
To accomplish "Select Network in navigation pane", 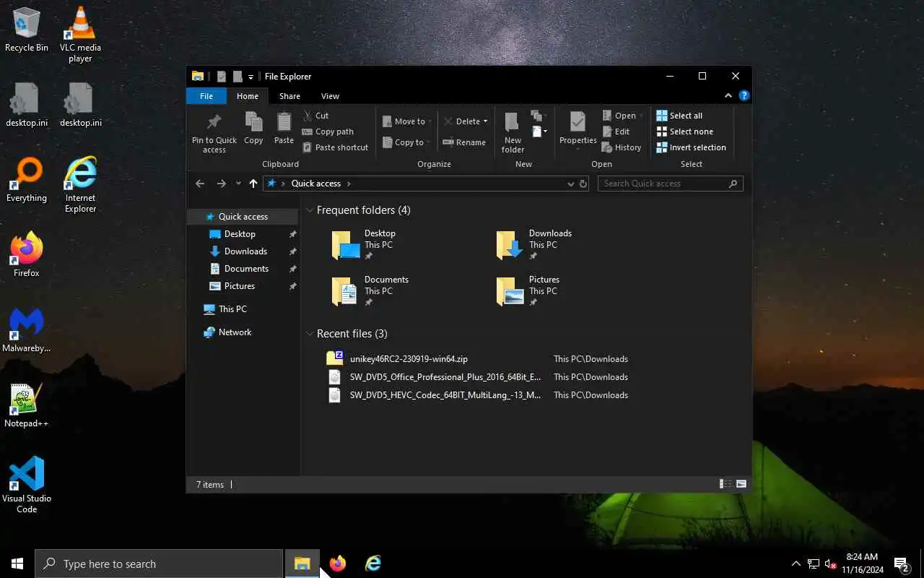I will pos(243,332).
